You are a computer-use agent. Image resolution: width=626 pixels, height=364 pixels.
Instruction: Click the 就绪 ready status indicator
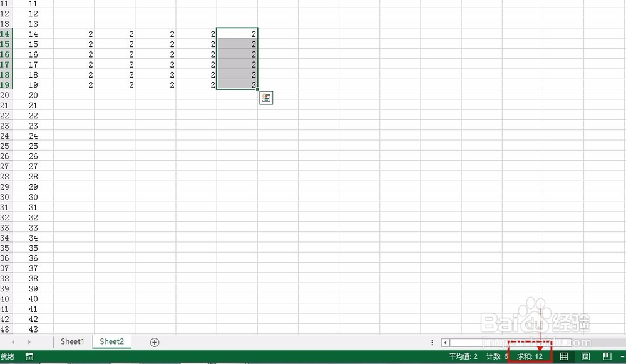click(x=6, y=356)
